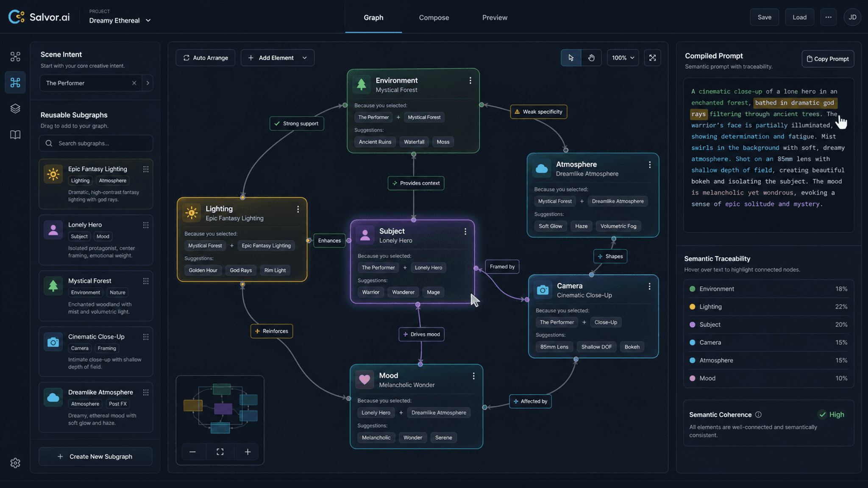This screenshot has width=868, height=488.
Task: Click the Strong support edge label
Action: (x=297, y=124)
